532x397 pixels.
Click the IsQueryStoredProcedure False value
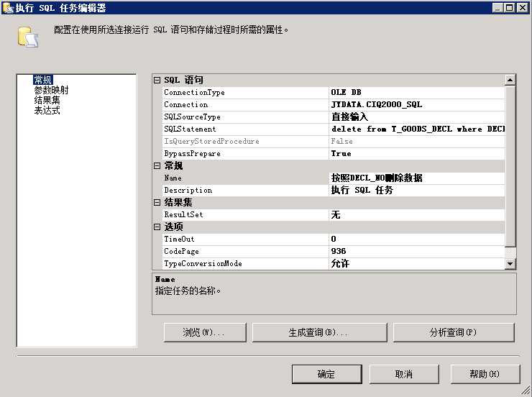[417, 141]
